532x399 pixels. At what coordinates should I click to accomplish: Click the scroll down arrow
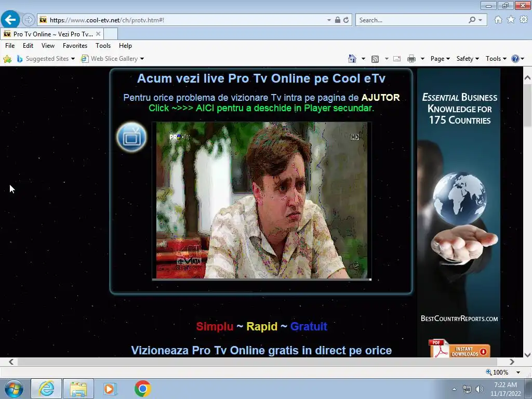tap(527, 355)
